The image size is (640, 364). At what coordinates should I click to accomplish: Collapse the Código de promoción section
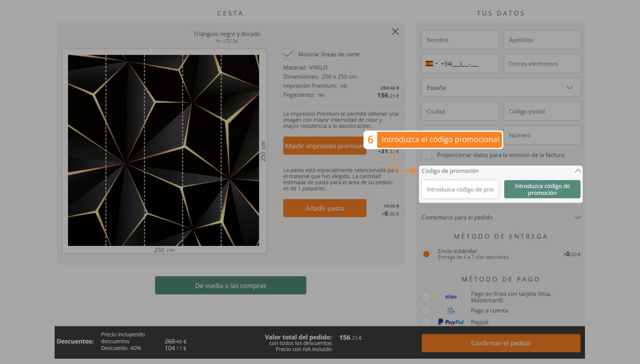click(x=577, y=171)
